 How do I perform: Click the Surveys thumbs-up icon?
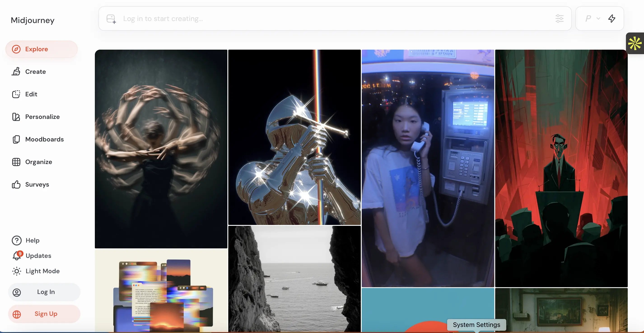[x=16, y=184]
